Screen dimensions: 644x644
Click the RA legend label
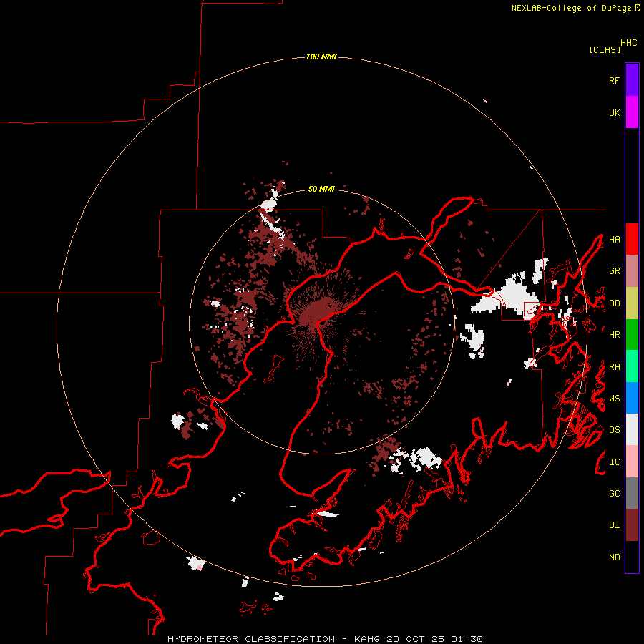(614, 367)
